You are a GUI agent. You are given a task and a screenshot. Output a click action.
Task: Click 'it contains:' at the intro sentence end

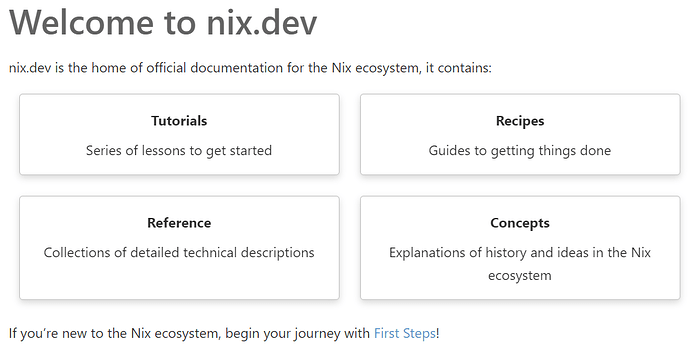tap(459, 68)
